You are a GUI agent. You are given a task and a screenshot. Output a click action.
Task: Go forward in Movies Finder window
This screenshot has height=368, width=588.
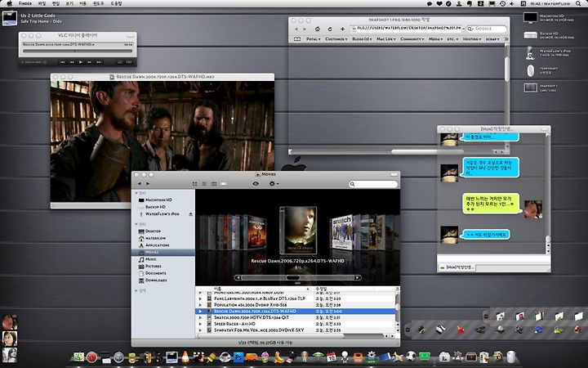pyautogui.click(x=148, y=184)
